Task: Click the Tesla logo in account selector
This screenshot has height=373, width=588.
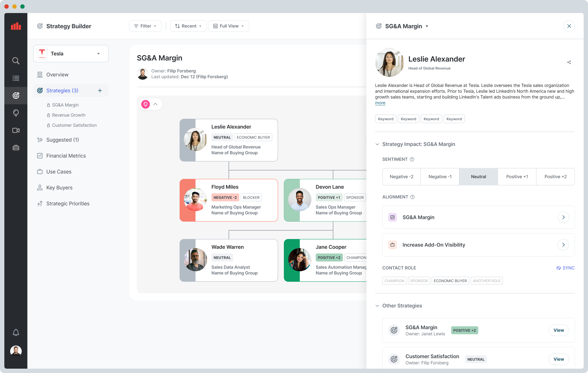Action: coord(42,54)
